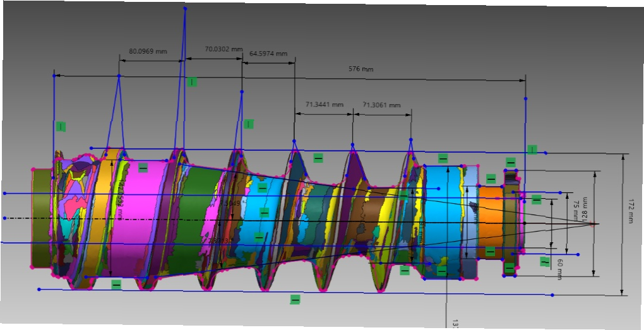Select the 7.5049° angle dimension
The image size is (644, 330).
(232, 203)
